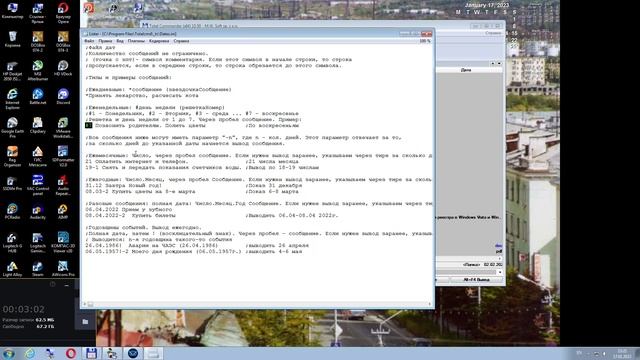Open the Справка menu in Lister

point(181,41)
